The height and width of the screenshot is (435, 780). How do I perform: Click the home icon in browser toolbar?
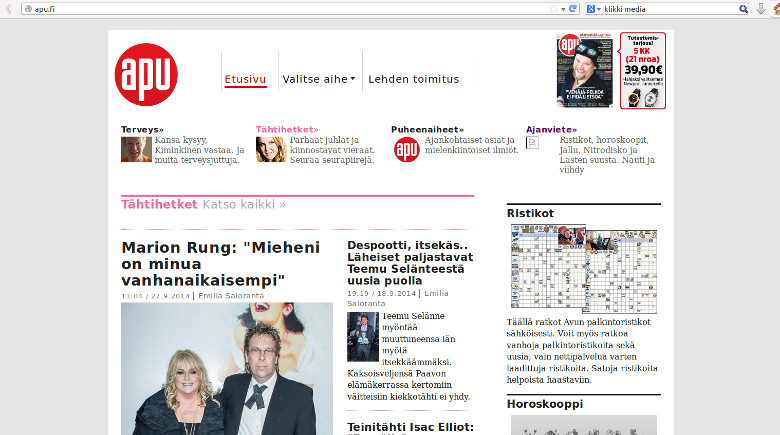[x=777, y=9]
